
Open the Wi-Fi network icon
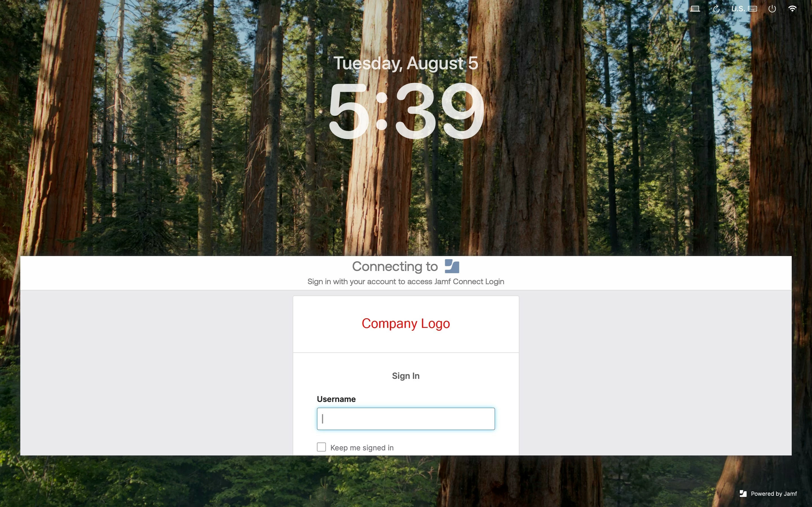coord(792,9)
